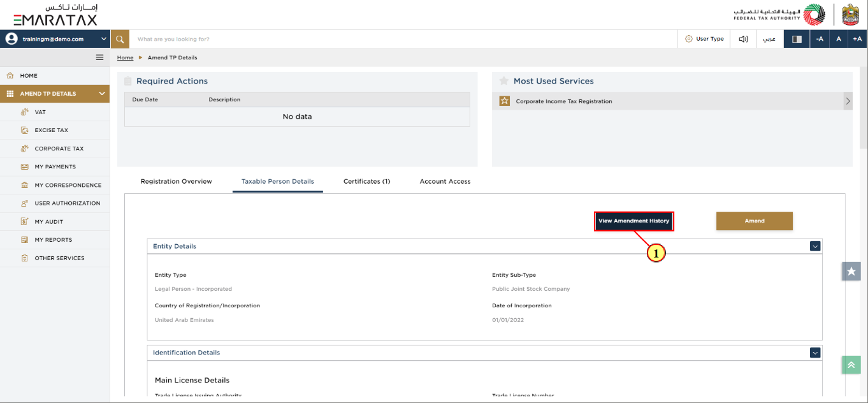
Task: Click the Home house icon in sidebar
Action: click(x=10, y=75)
